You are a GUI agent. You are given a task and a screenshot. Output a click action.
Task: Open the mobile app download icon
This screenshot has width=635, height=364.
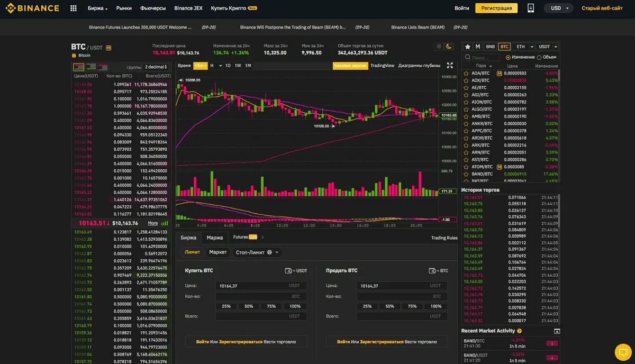(531, 8)
